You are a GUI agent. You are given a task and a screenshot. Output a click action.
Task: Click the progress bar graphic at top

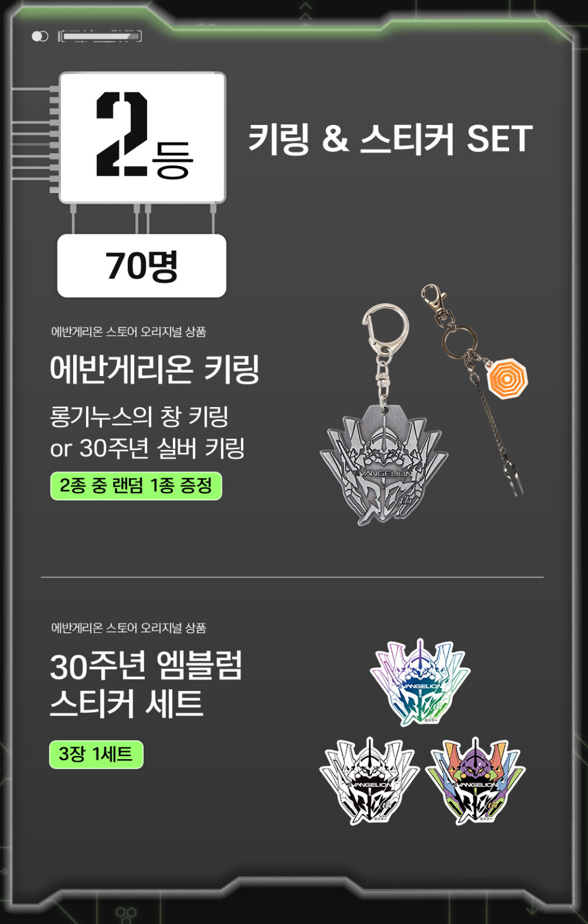tap(100, 37)
